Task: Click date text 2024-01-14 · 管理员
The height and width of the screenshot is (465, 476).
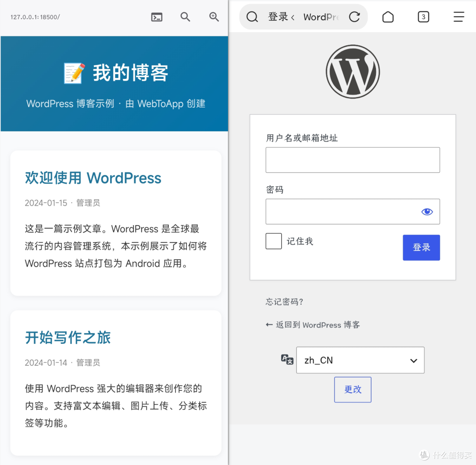Action: click(x=62, y=362)
